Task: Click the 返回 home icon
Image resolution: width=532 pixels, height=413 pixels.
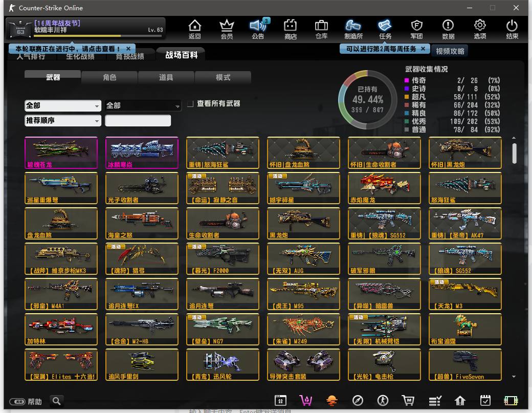Action: (195, 29)
